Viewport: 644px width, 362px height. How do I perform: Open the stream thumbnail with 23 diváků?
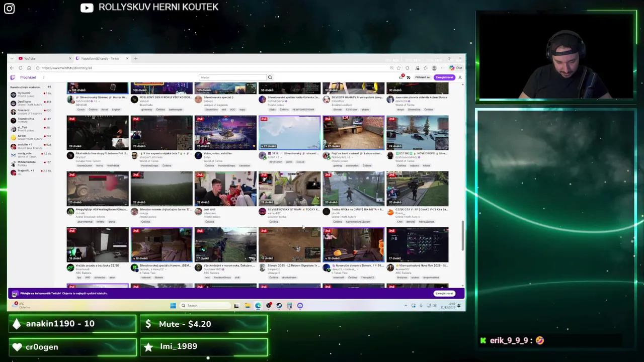(x=97, y=189)
